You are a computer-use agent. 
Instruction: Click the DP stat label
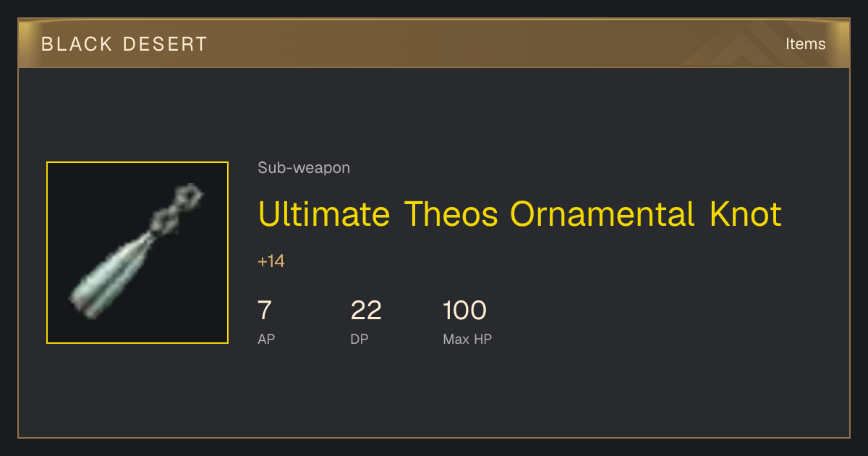point(359,339)
